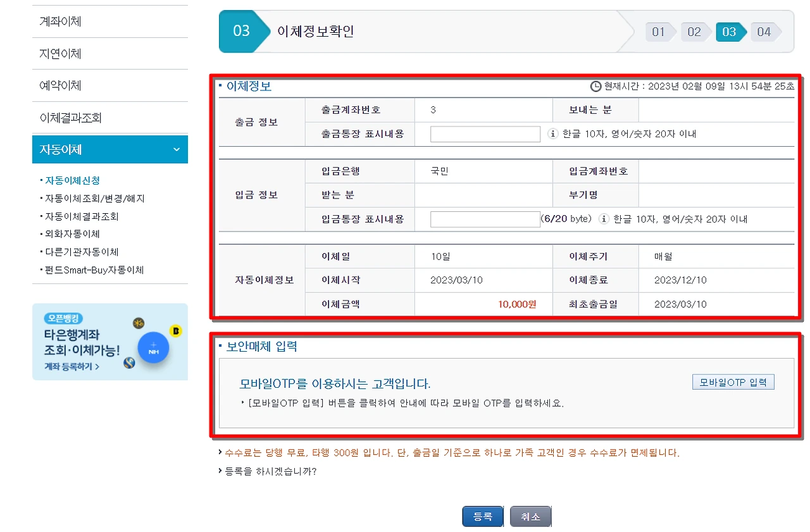
Task: Click the 등록 button to register
Action: [482, 516]
